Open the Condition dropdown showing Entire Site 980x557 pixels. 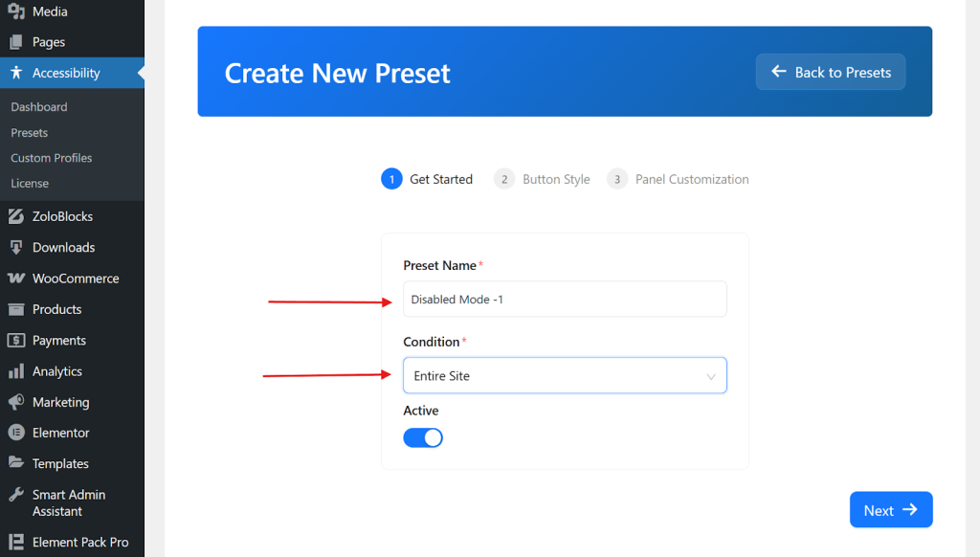pyautogui.click(x=565, y=375)
